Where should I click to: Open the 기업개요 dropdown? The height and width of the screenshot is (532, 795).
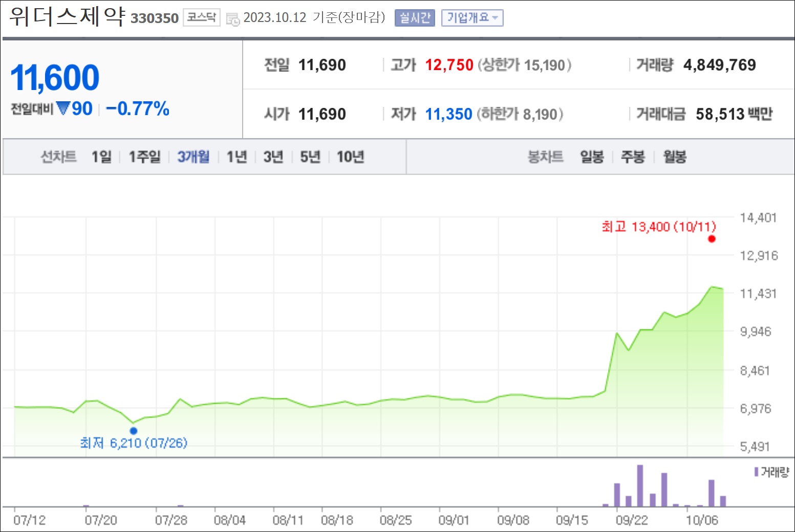472,18
